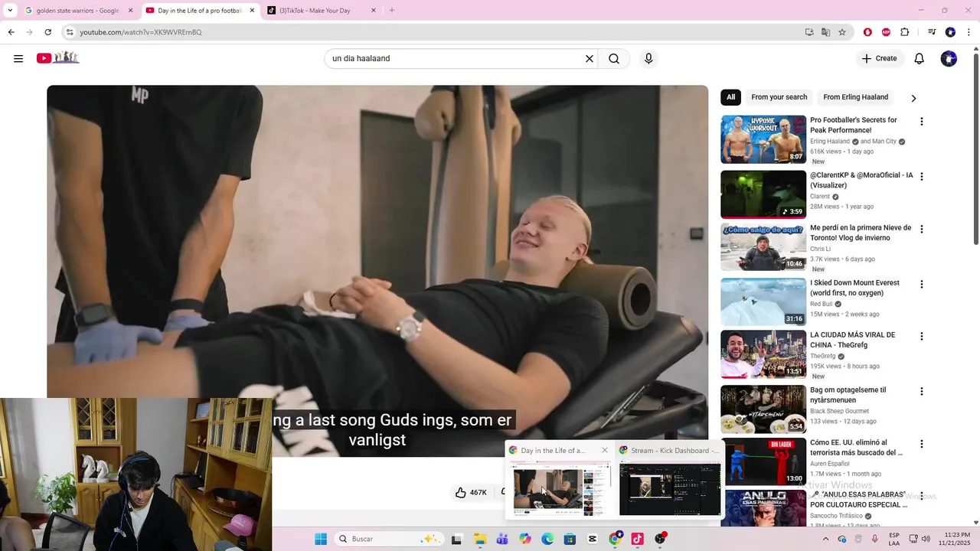Open options for La Ciudad Más Viral video
The width and height of the screenshot is (980, 551).
(x=922, y=336)
